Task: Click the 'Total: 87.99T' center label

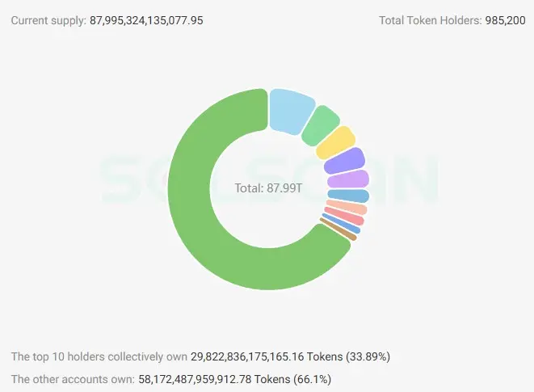Action: point(268,188)
